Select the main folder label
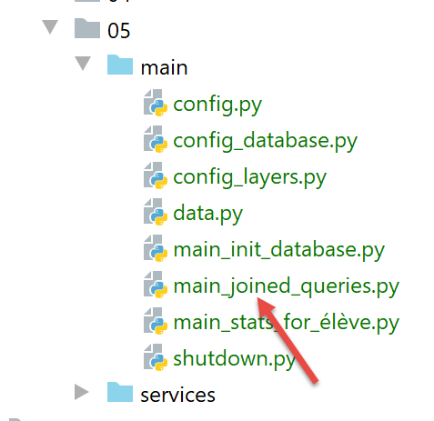Image resolution: width=434 pixels, height=421 pixels. [x=164, y=68]
